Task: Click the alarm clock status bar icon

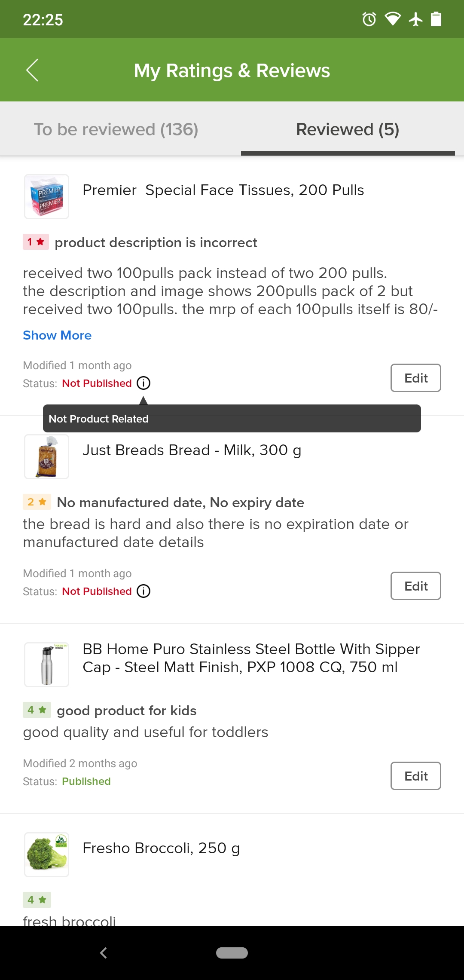Action: [368, 19]
